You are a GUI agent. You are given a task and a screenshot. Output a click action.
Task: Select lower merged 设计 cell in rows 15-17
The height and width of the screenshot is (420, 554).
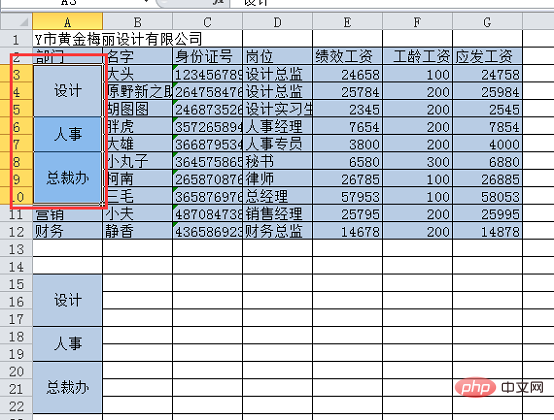click(x=67, y=301)
